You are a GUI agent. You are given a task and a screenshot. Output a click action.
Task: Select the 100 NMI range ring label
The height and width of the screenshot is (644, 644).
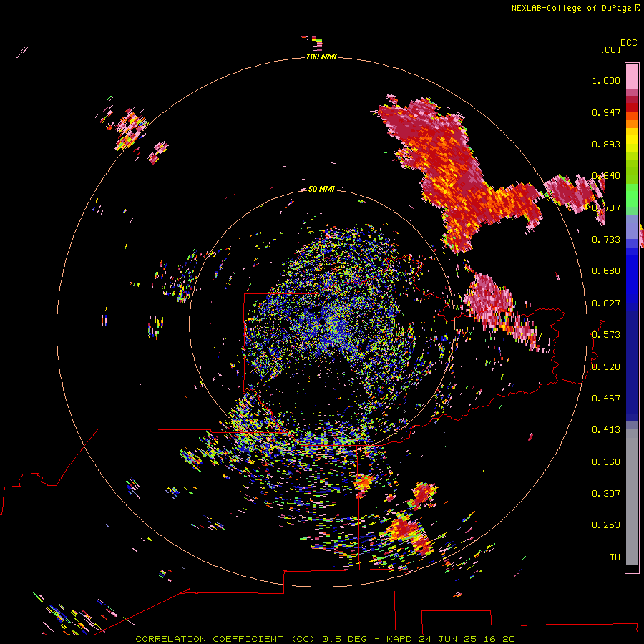click(321, 57)
